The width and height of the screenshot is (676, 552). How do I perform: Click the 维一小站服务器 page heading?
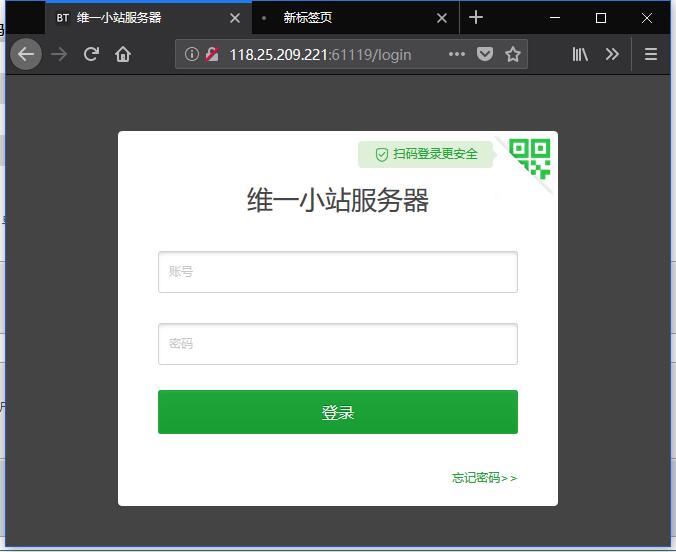point(338,200)
